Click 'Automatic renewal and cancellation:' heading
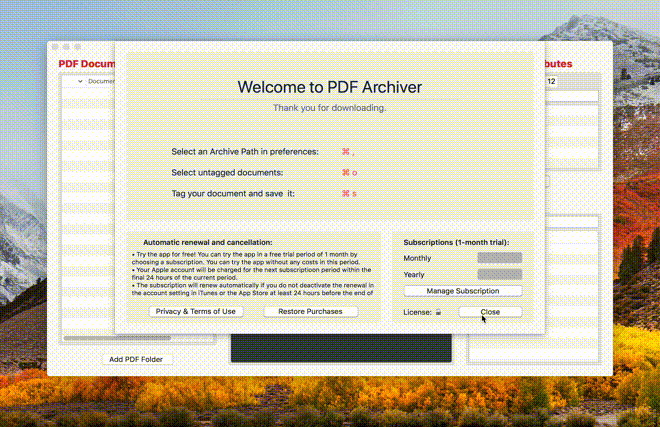Viewport: 660px width, 427px height. click(x=208, y=243)
